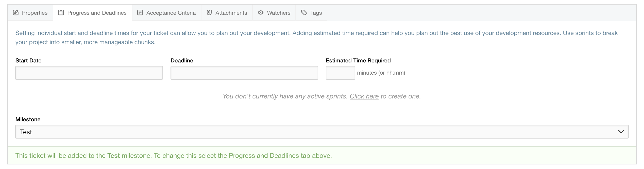
Task: Switch to Acceptance Criteria tab
Action: click(167, 13)
